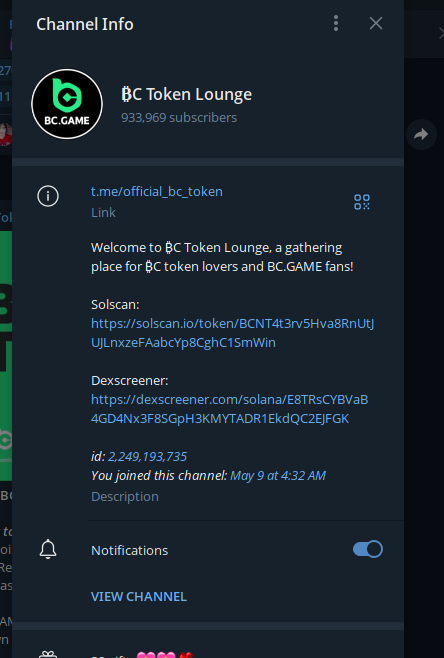Click the Notifications row label
This screenshot has width=444, height=658.
tap(129, 550)
